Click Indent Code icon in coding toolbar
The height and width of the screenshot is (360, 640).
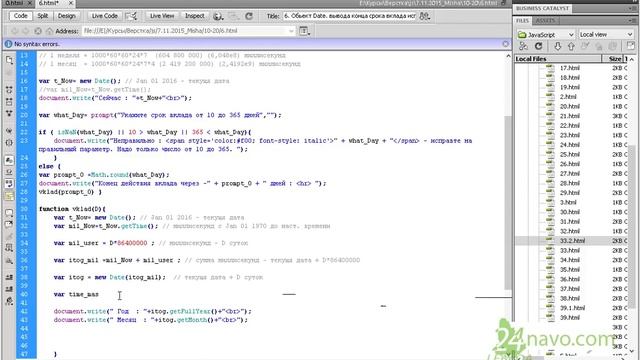(x=9, y=277)
